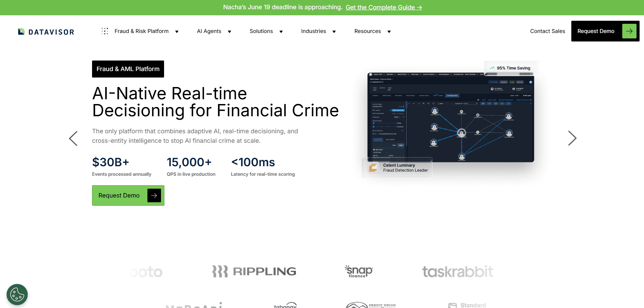Open cookie preferences icon

click(17, 294)
